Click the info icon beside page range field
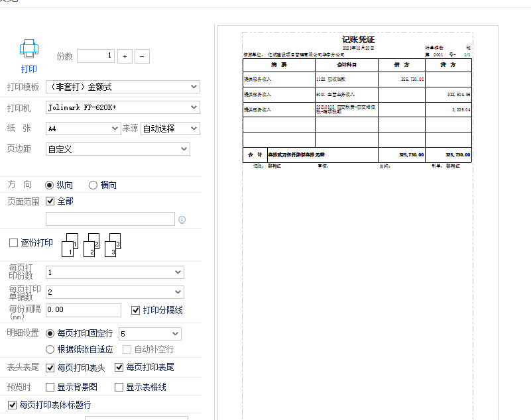Viewport: 531px width, 420px height. pos(182,220)
